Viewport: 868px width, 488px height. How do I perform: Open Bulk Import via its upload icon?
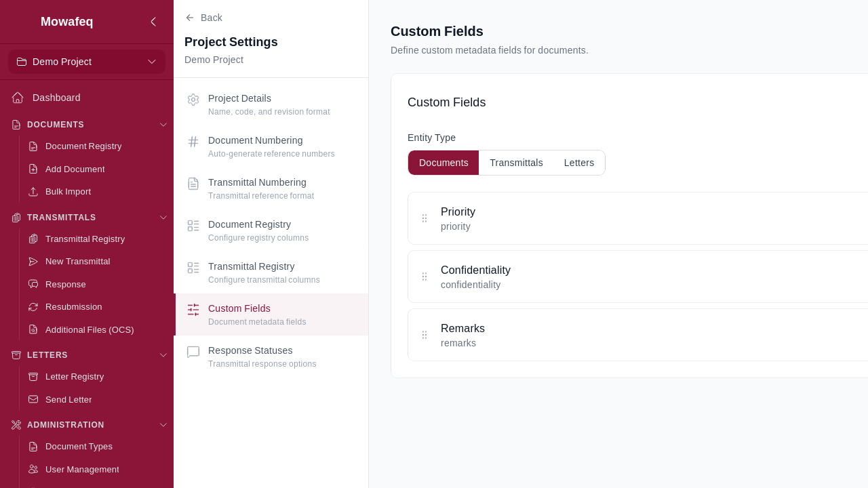point(33,192)
